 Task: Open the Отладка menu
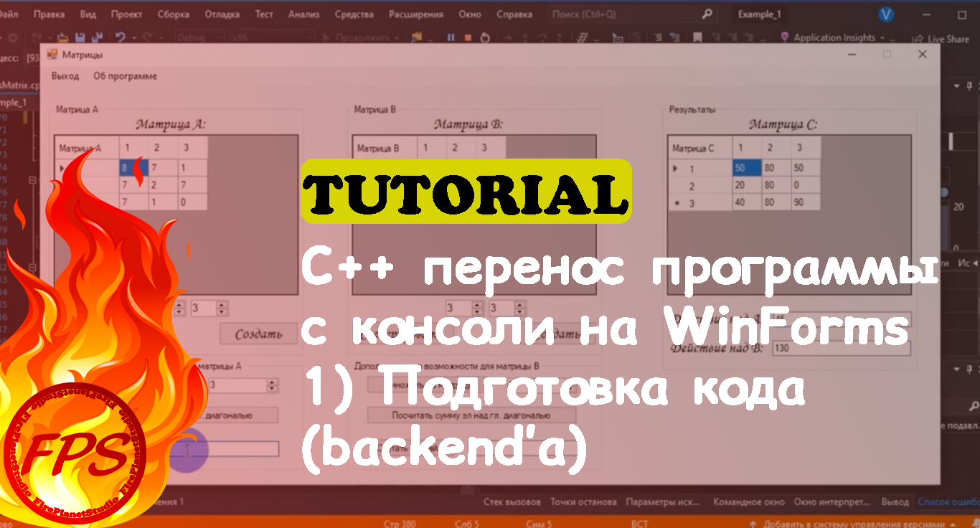coord(222,14)
